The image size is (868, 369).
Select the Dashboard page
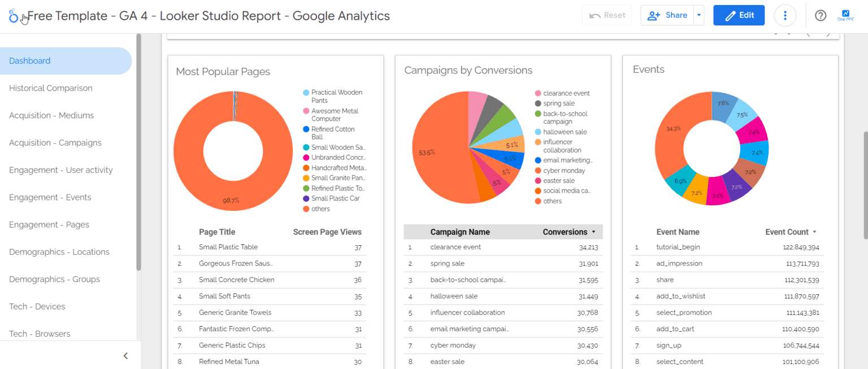click(29, 60)
